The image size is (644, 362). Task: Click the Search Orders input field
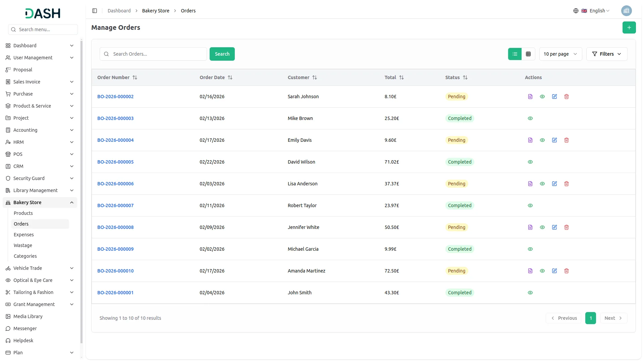[158, 54]
